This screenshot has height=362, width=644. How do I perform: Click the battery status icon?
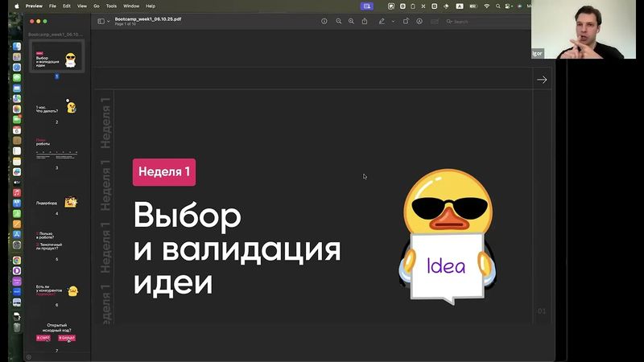[473, 6]
